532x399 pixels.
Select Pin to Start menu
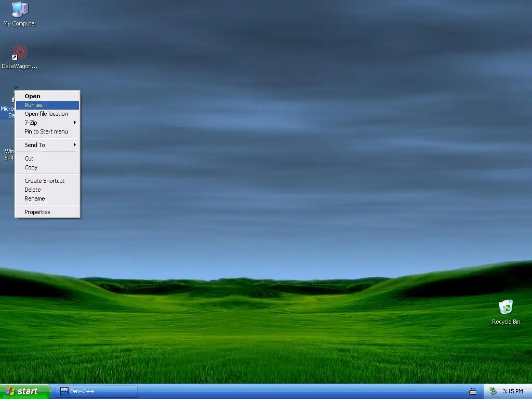pyautogui.click(x=47, y=131)
